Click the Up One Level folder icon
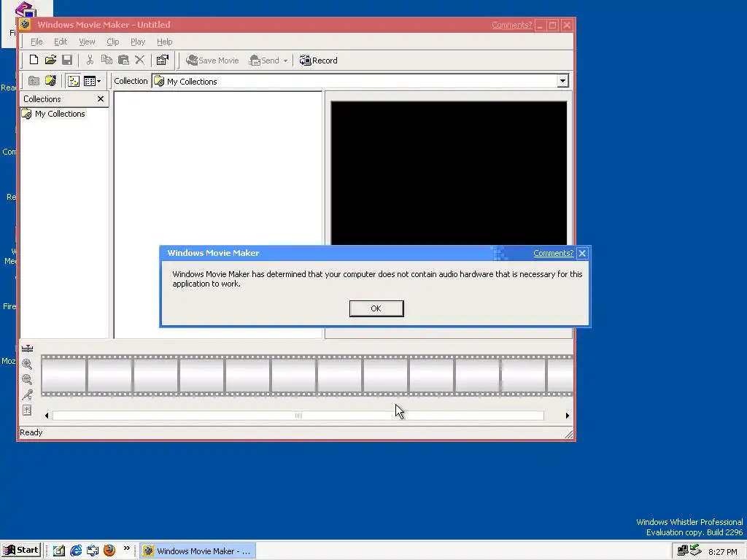This screenshot has width=747, height=560. 34,81
